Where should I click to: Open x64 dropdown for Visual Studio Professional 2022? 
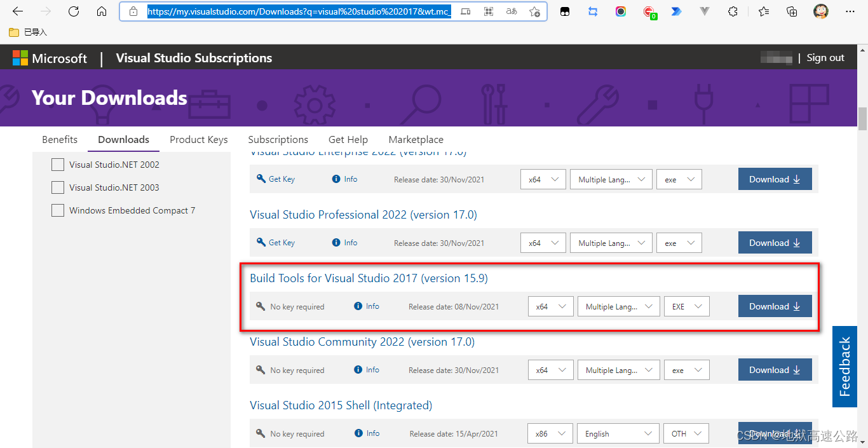[x=543, y=243]
